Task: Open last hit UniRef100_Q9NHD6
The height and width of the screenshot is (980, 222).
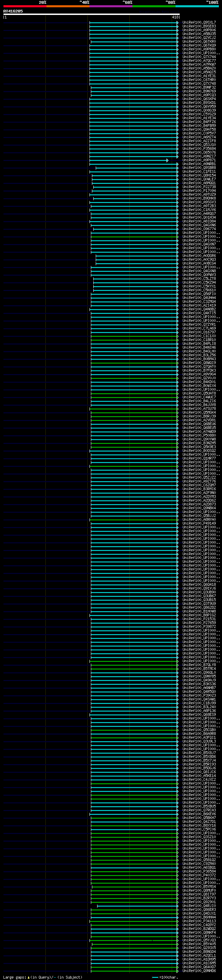Action: tap(199, 971)
